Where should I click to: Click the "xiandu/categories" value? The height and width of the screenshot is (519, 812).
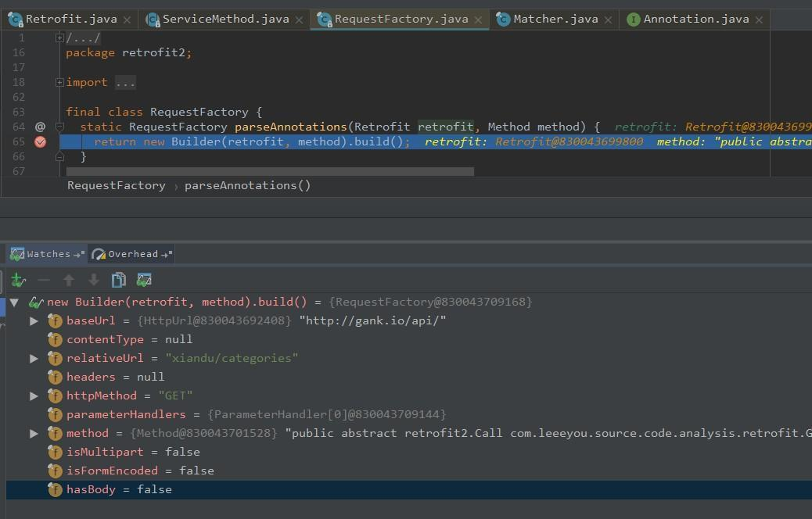coord(232,358)
